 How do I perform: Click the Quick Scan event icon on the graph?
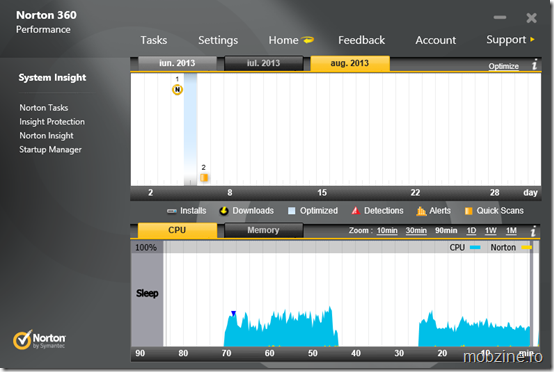tap(204, 177)
